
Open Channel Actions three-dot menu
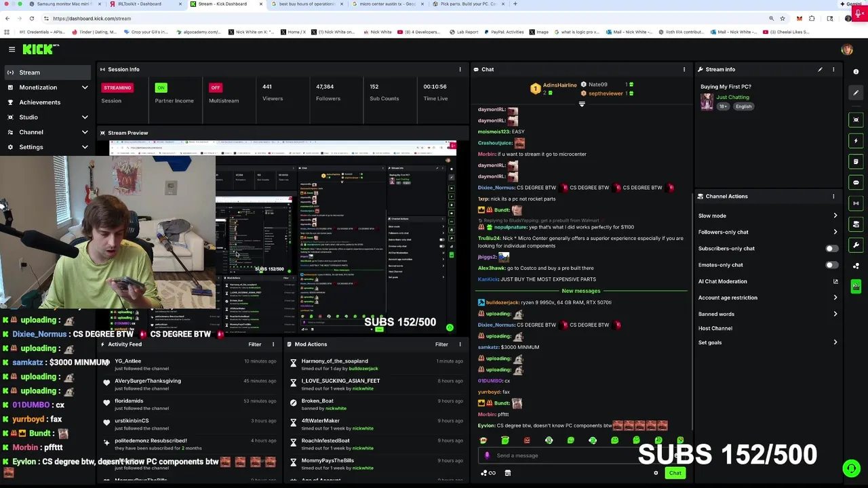coord(833,197)
